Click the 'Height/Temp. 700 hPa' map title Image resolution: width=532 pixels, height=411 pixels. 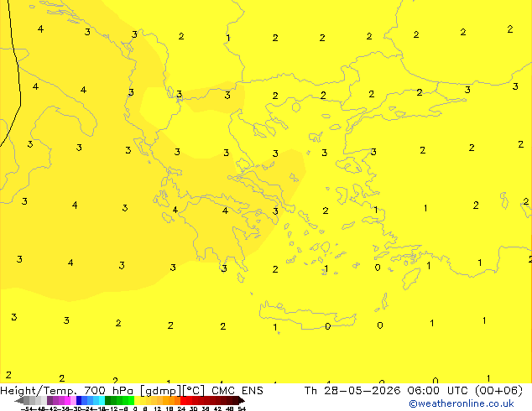click(x=66, y=391)
